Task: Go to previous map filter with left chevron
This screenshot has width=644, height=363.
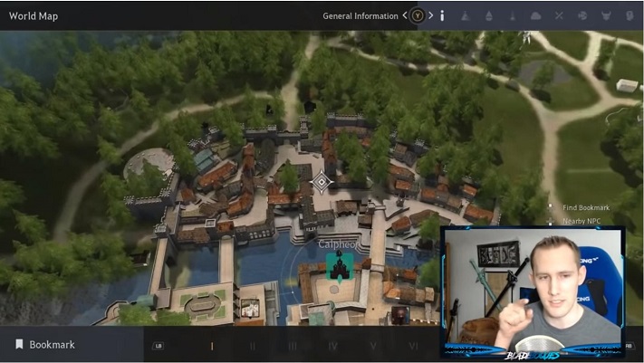Action: pyautogui.click(x=405, y=15)
